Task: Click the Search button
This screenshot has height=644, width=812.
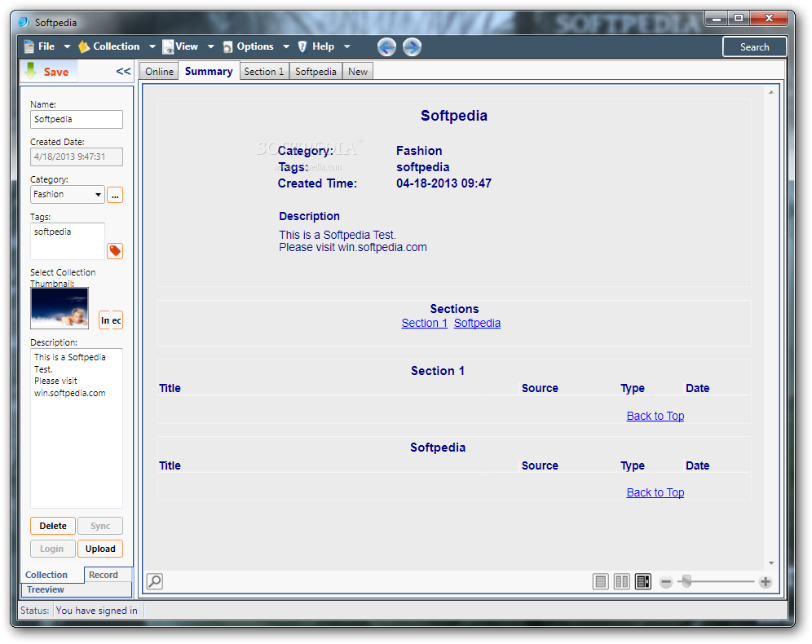Action: point(754,47)
